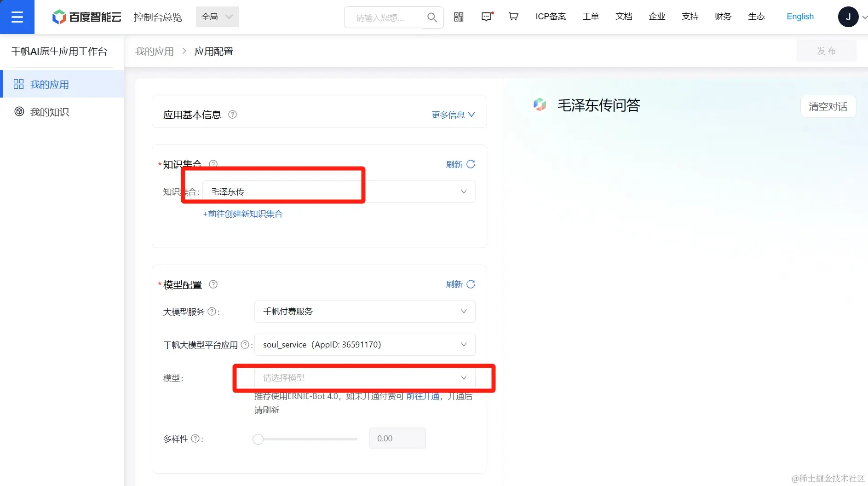Switch language to English
The image size is (868, 486).
pyautogui.click(x=800, y=17)
